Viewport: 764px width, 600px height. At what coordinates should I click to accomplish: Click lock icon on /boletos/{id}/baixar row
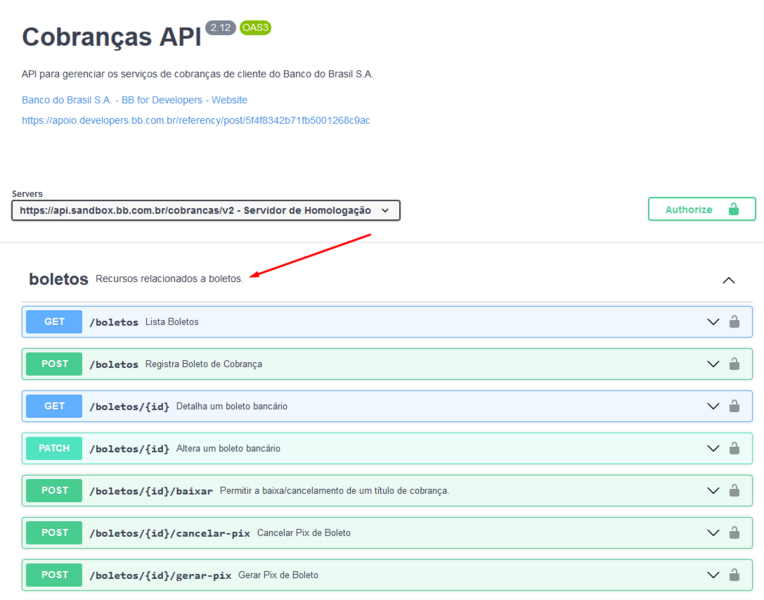[x=734, y=490]
